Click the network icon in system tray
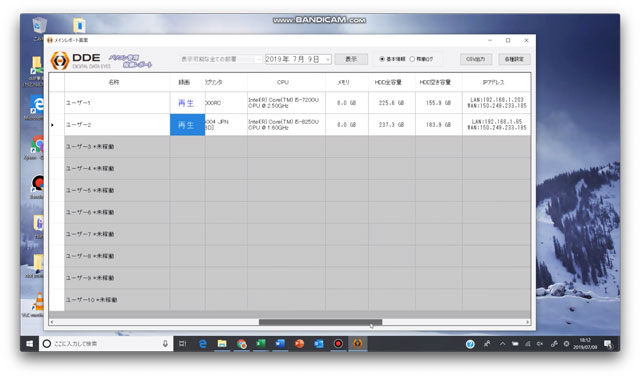Viewport: 640px width, 378px height. [528, 344]
